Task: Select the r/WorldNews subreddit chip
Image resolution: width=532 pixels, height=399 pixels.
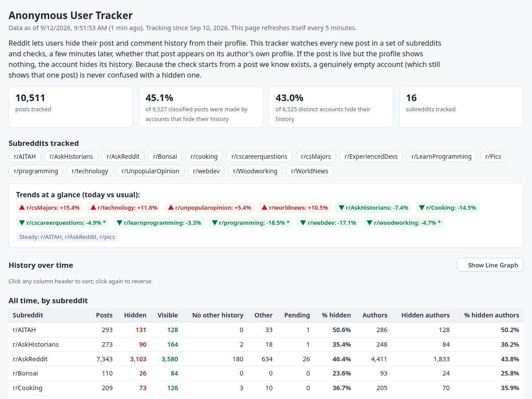Action: click(310, 171)
